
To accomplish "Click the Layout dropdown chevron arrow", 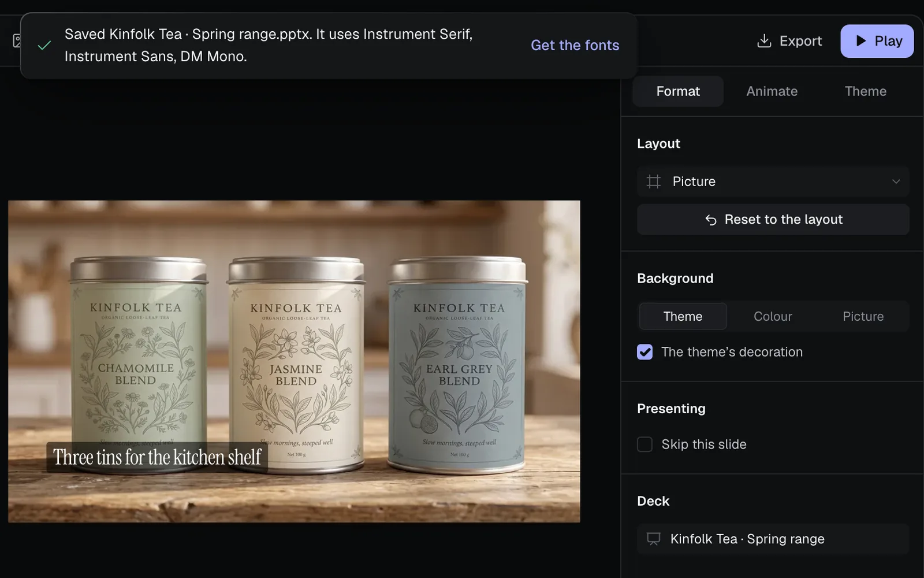I will pyautogui.click(x=896, y=181).
